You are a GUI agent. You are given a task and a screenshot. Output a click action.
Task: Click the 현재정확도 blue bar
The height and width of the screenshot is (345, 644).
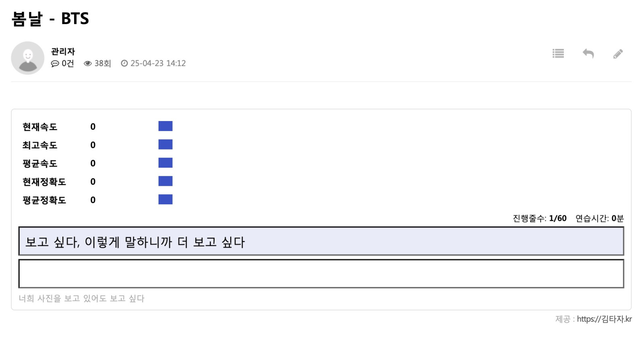pos(165,181)
